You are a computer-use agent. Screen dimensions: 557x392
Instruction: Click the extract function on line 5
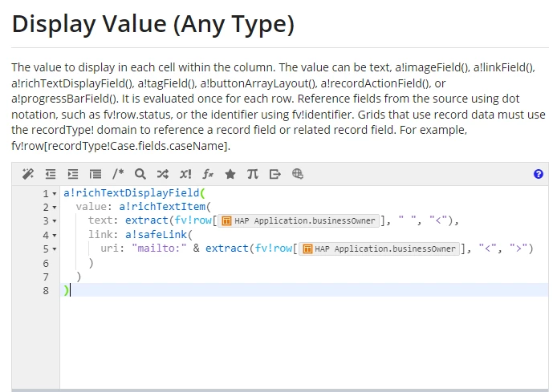point(226,249)
